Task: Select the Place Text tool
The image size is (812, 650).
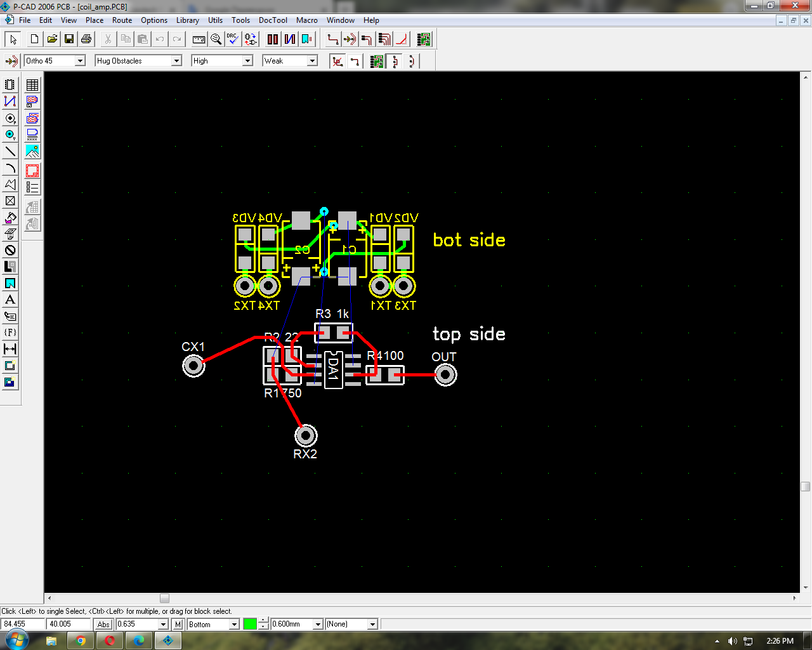Action: point(10,300)
